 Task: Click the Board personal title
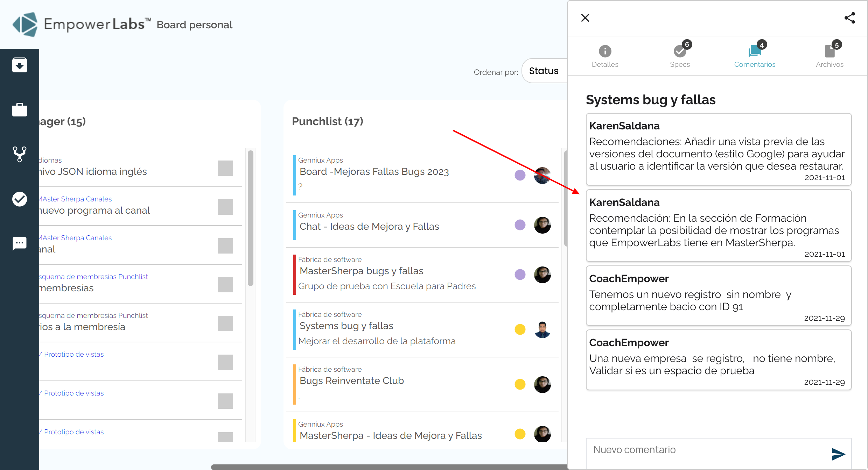[x=194, y=25]
